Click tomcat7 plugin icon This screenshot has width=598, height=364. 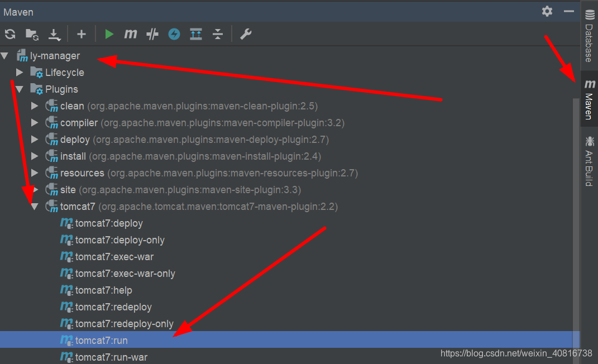tap(51, 207)
